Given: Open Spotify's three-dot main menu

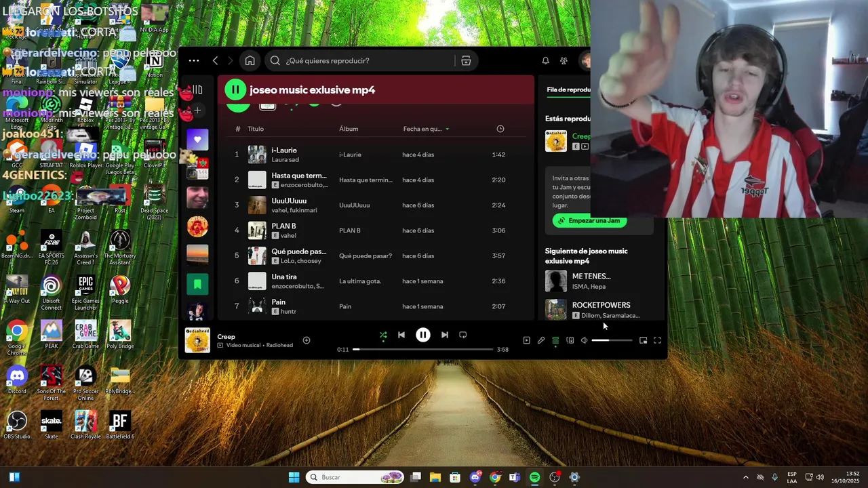Looking at the screenshot, I should click(194, 60).
